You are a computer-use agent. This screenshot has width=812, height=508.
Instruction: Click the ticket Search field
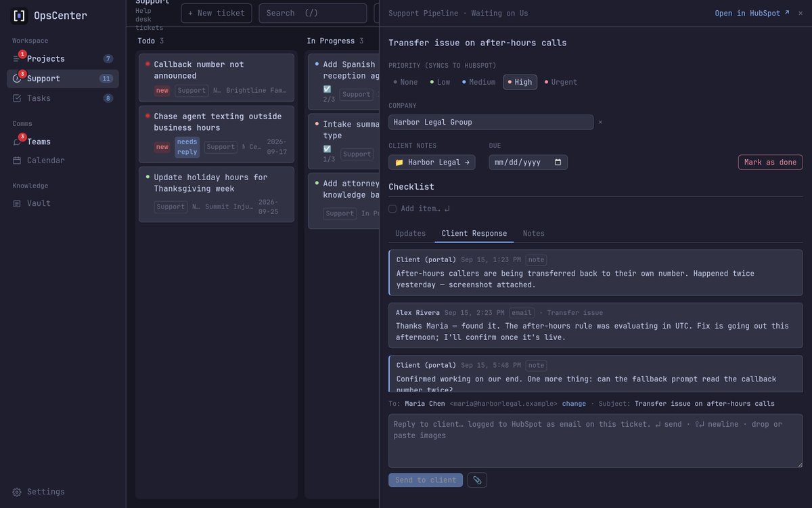[313, 13]
